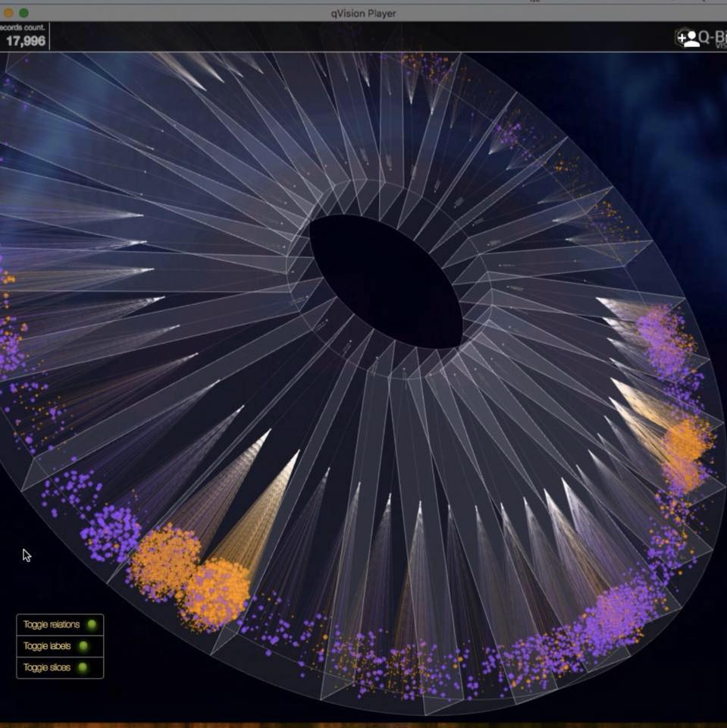The height and width of the screenshot is (728, 727).
Task: Click the Q-Bi add-user logo icon
Action: [x=688, y=38]
